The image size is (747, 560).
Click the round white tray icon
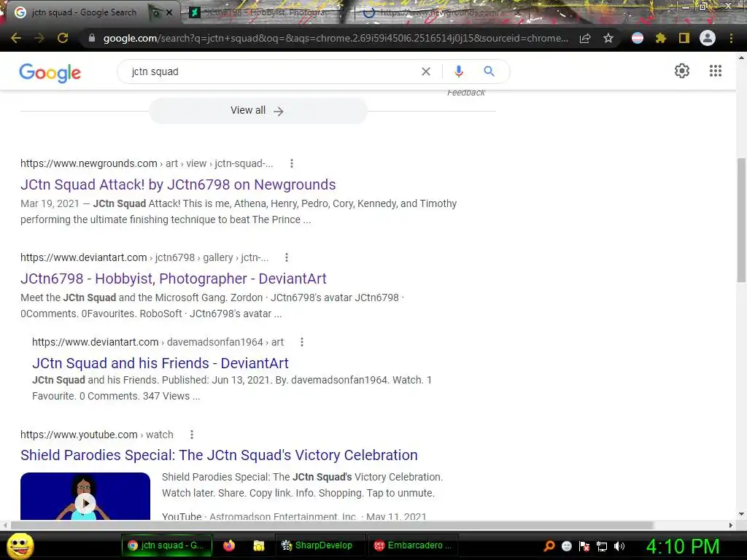(x=566, y=546)
